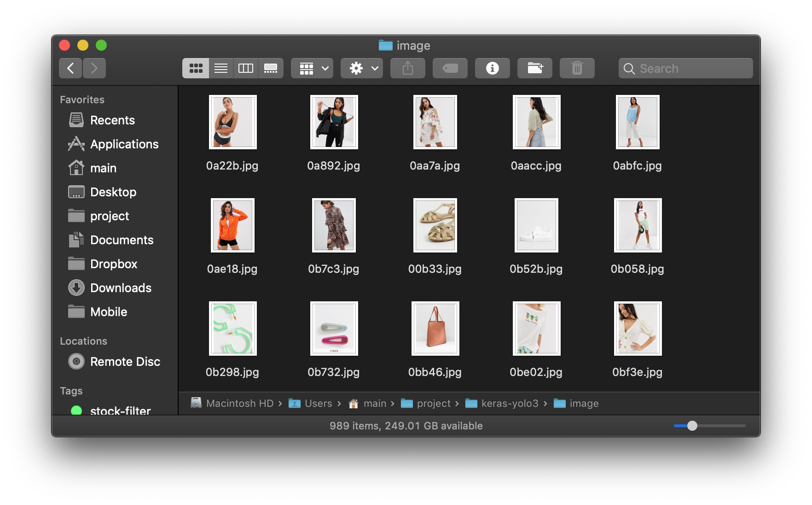The height and width of the screenshot is (505, 812).
Task: Click the Edit Tags toolbar icon
Action: point(450,68)
